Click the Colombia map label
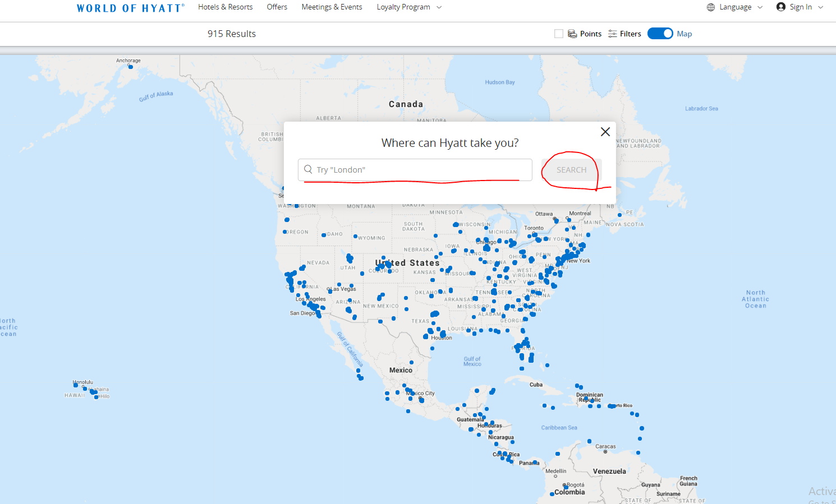836x504 pixels. 569,492
